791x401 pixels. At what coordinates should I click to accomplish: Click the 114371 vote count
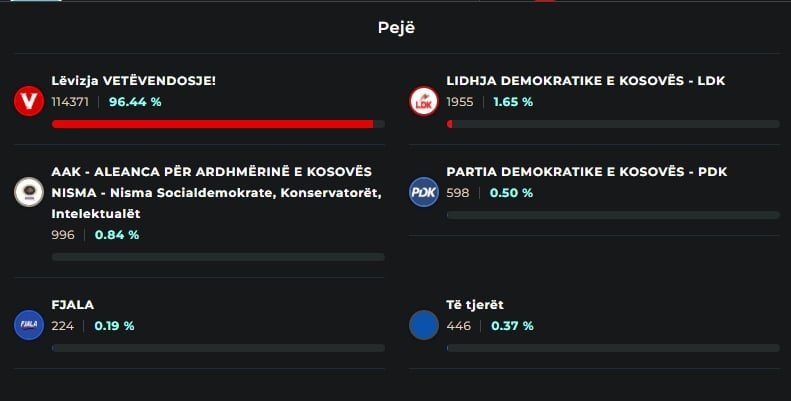70,102
